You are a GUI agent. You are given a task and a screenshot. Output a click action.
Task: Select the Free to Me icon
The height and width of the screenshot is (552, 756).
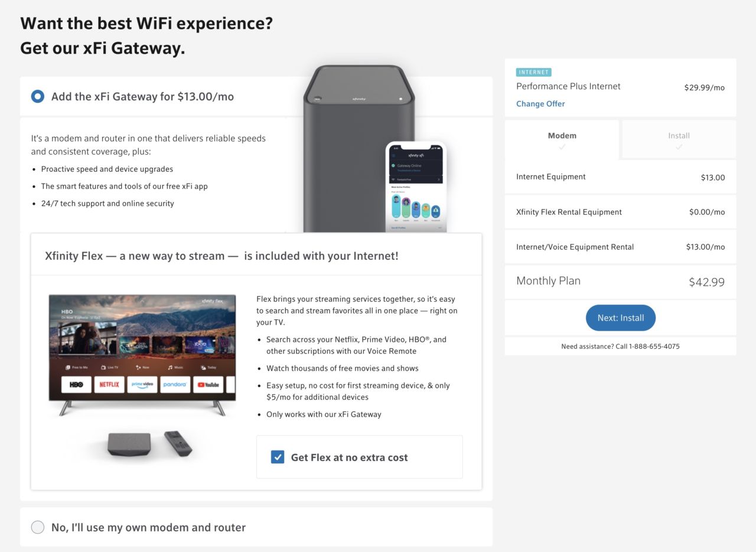click(77, 368)
